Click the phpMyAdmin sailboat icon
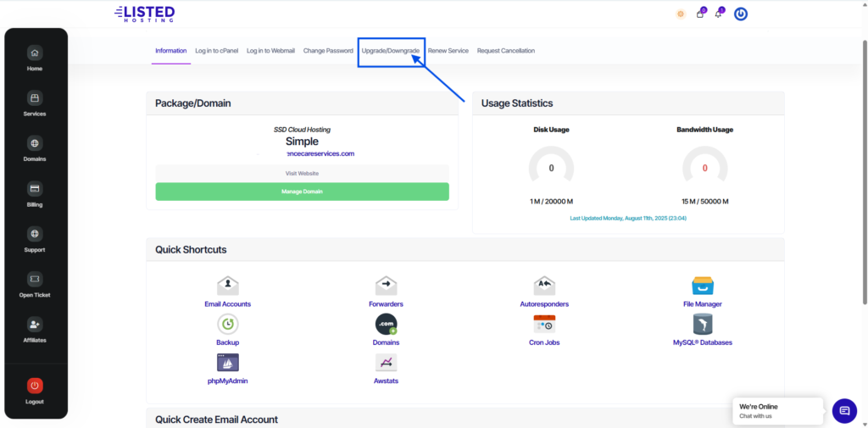868x428 pixels. tap(227, 363)
